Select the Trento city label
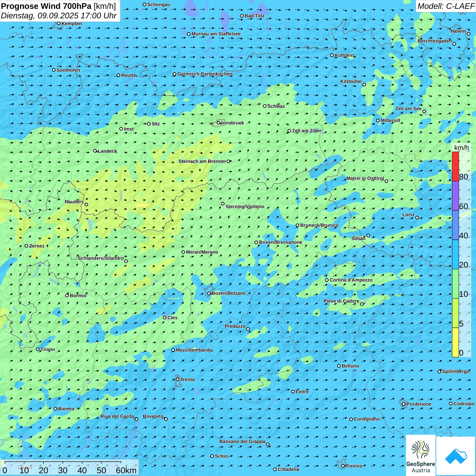The image size is (476, 476). click(x=188, y=379)
